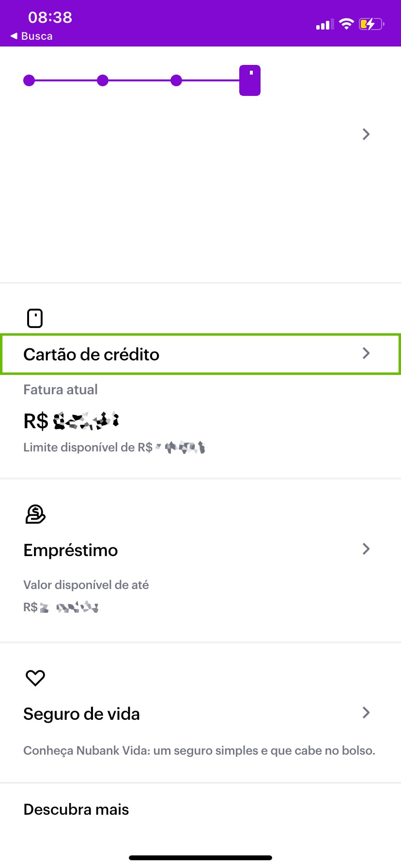Tap the first dot in the progress tracker
Image resolution: width=401 pixels, height=868 pixels.
point(29,80)
